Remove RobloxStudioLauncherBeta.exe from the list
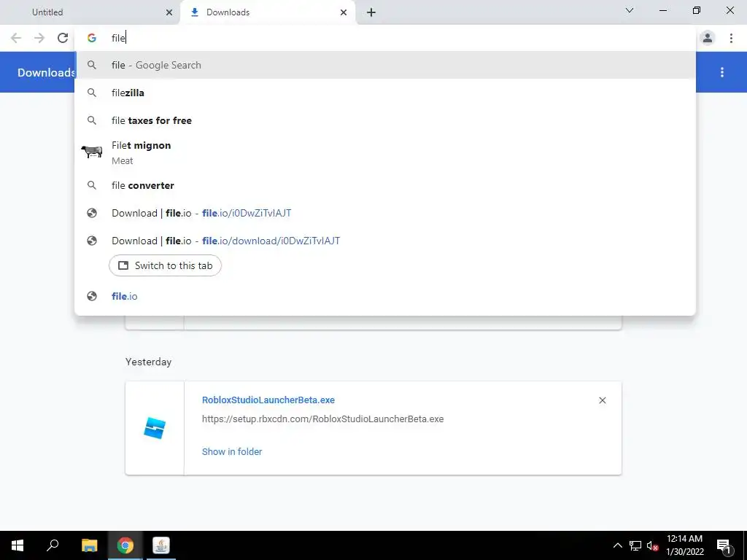The width and height of the screenshot is (747, 560). pyautogui.click(x=602, y=400)
